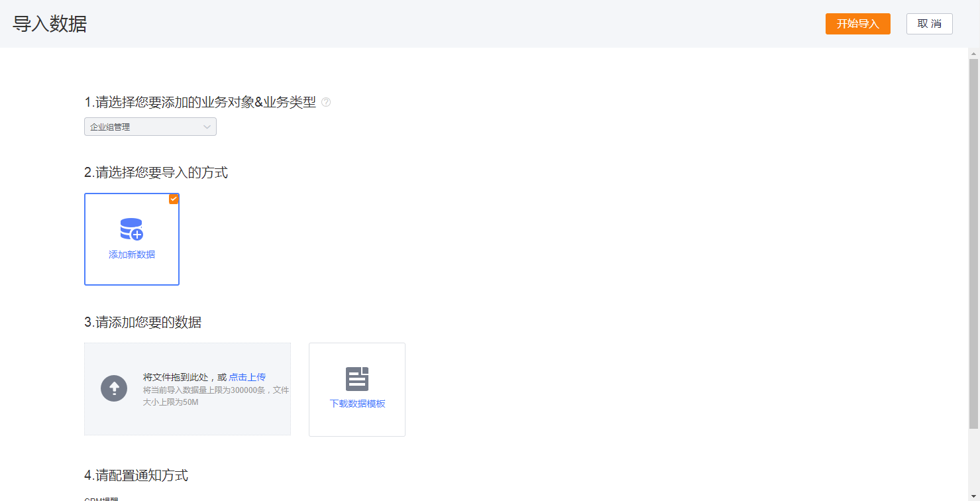Click the 取消 button to cancel import
This screenshot has width=980, height=501.
point(929,23)
